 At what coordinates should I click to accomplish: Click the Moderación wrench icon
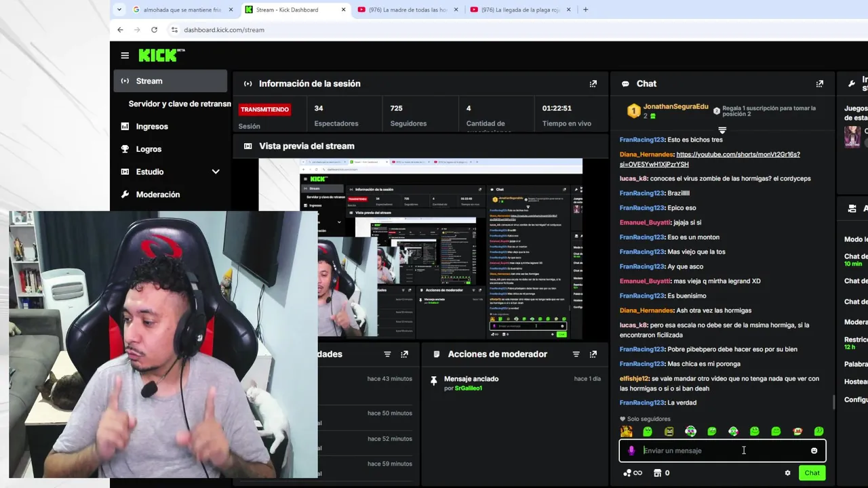coord(125,195)
